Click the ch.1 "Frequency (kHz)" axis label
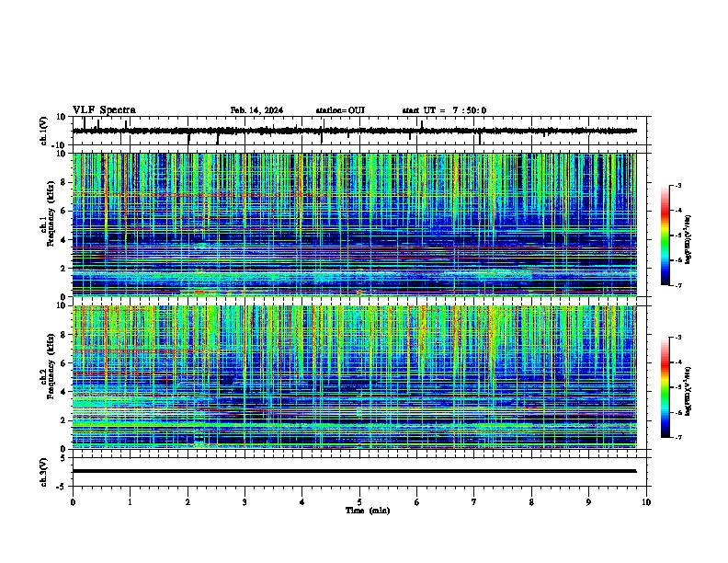728x563 pixels. click(51, 214)
